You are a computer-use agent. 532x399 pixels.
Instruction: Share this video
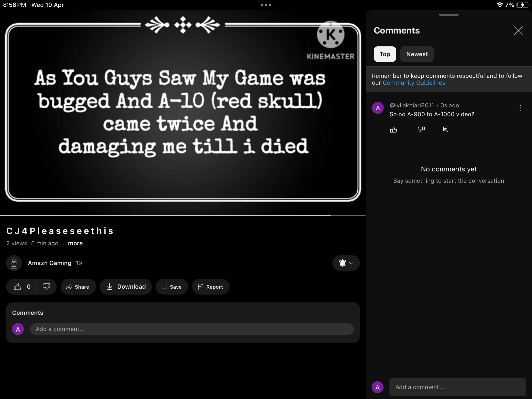click(78, 287)
